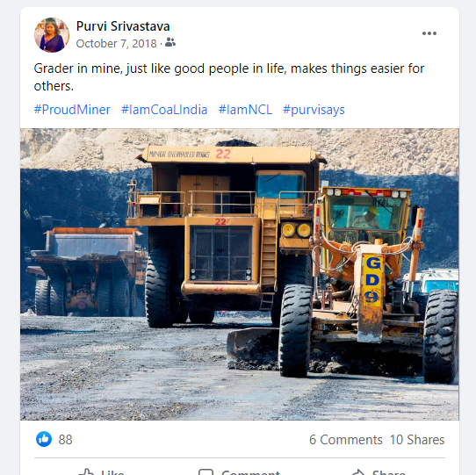This screenshot has width=476, height=475.
Task: Show the 6 Comments list
Action: point(345,440)
